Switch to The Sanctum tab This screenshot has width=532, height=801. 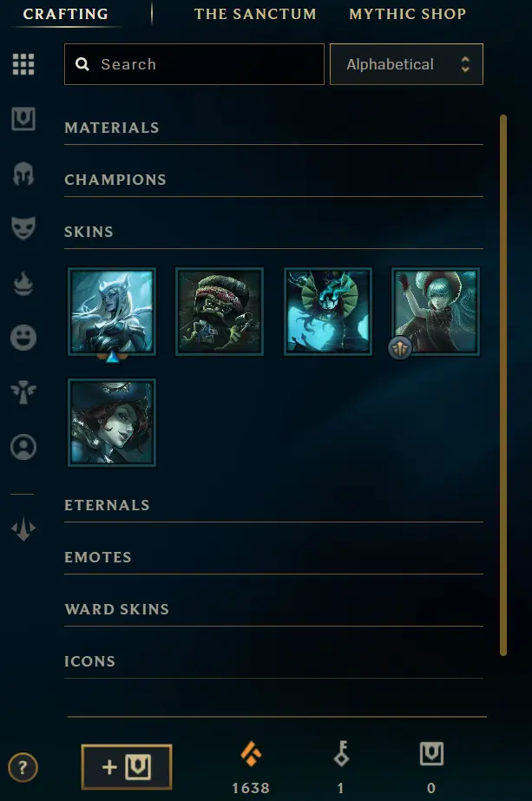[255, 14]
